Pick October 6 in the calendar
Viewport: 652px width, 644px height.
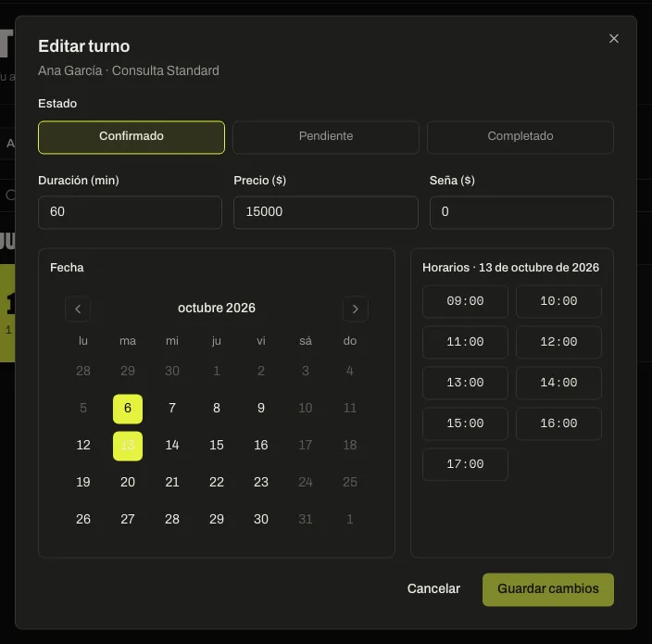[x=128, y=409]
